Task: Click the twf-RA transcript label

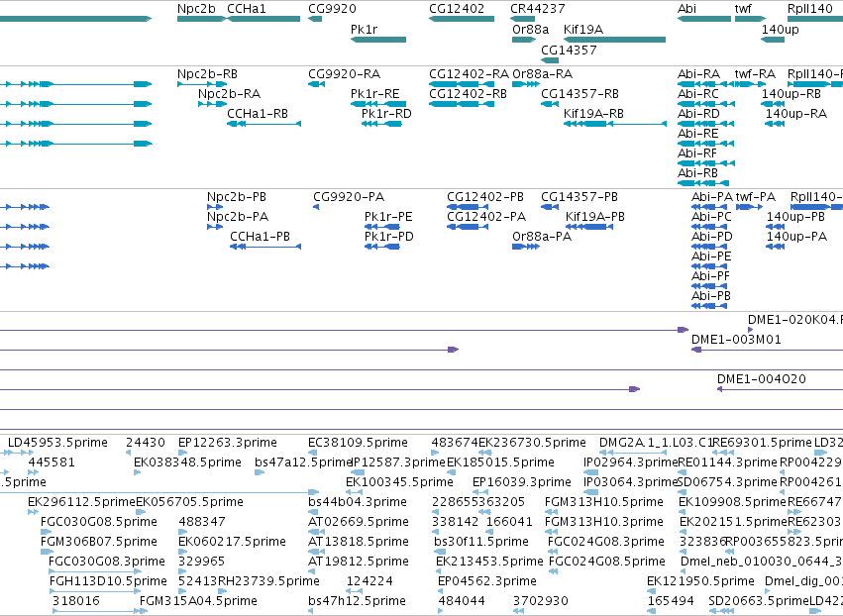Action: point(755,74)
